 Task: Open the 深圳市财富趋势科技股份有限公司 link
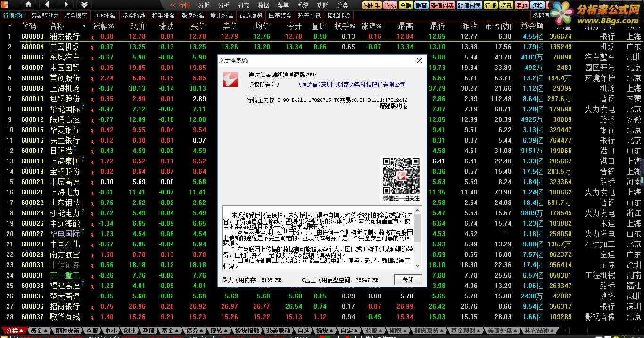pos(352,84)
